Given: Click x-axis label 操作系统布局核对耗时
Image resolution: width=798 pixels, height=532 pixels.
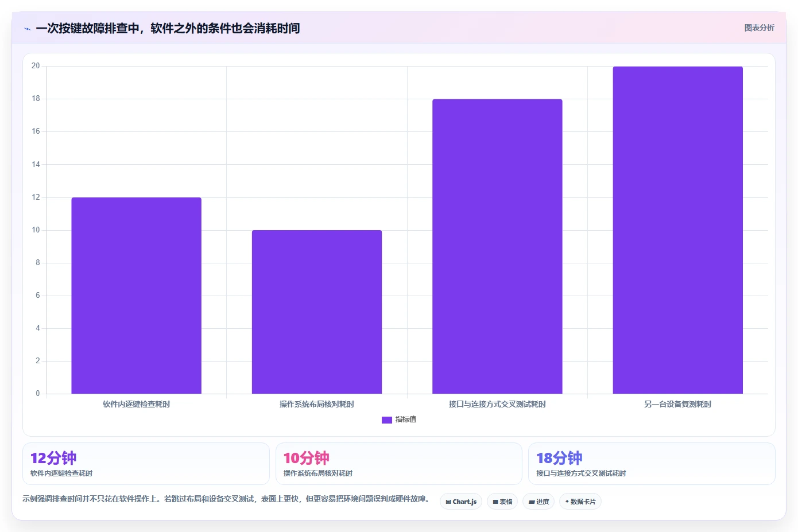Looking at the screenshot, I should [317, 405].
